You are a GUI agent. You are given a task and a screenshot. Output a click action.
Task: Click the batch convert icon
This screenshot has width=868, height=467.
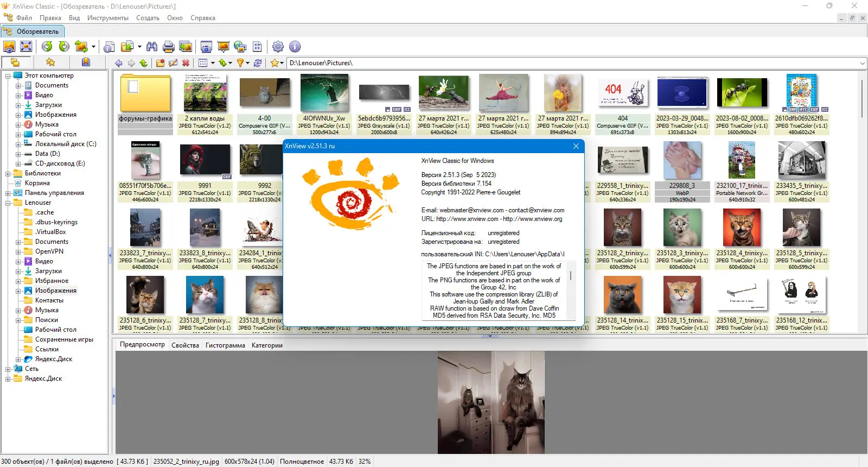tap(127, 47)
